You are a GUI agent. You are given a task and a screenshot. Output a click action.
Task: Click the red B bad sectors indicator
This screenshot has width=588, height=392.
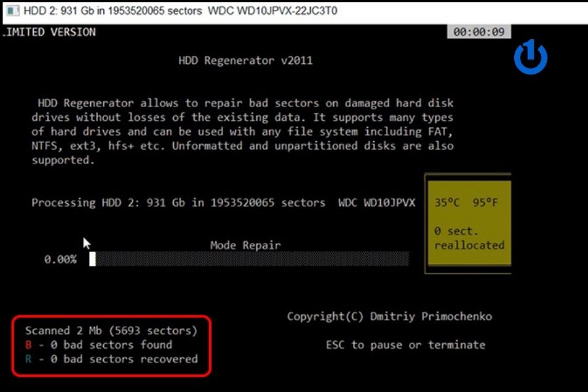point(28,345)
